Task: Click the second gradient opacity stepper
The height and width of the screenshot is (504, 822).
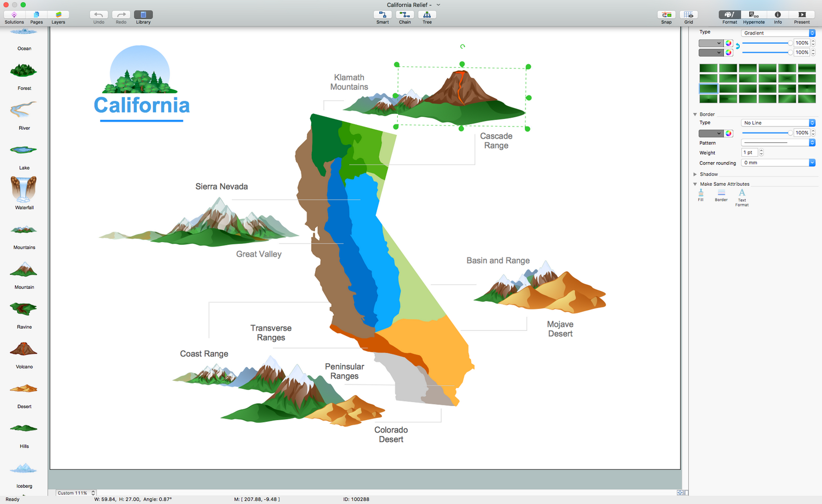Action: point(813,53)
